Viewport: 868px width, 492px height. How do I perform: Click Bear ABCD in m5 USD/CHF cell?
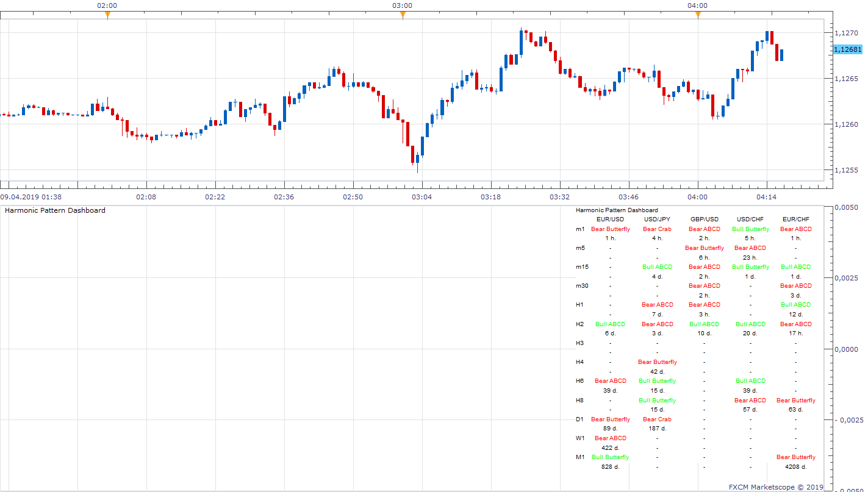coord(750,248)
